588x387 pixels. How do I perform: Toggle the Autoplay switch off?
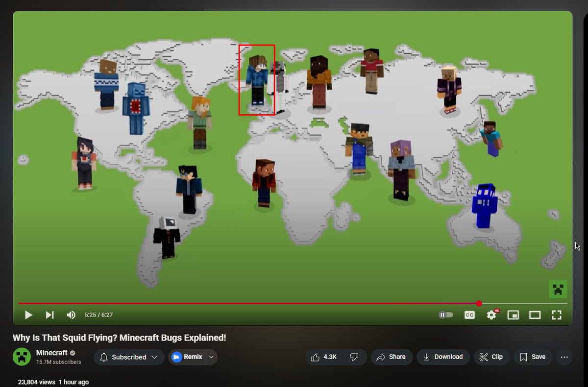pos(445,315)
